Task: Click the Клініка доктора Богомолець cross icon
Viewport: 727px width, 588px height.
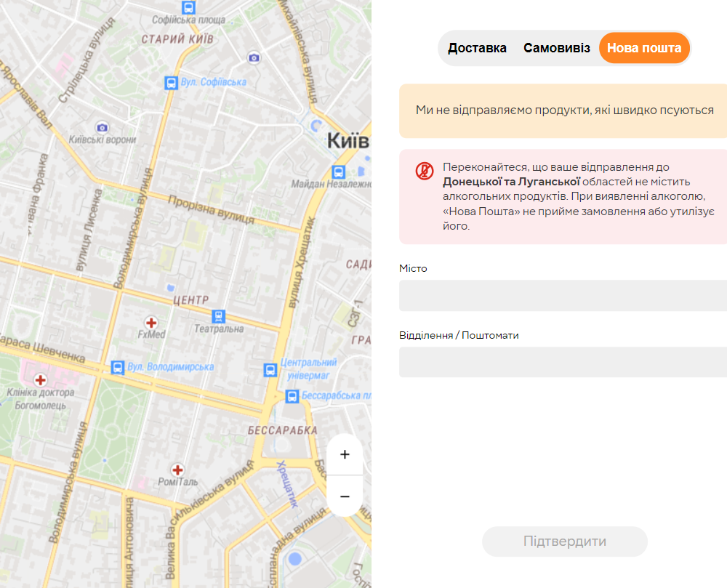Action: pos(39,379)
